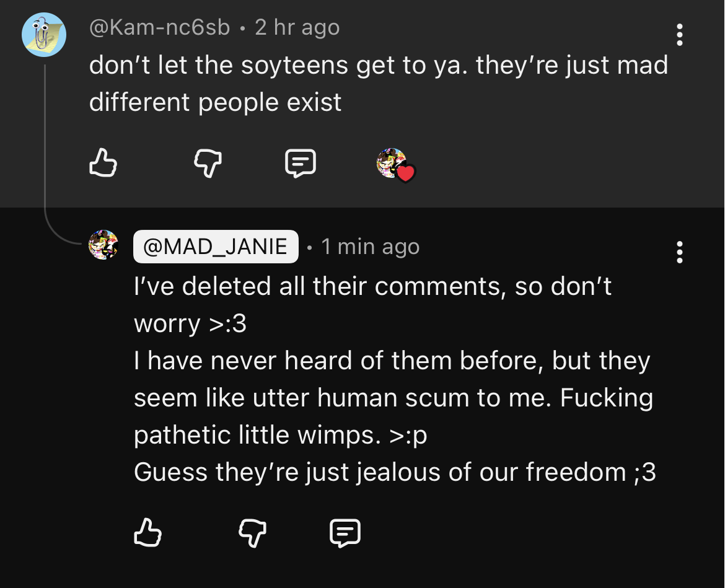The image size is (725, 588).
Task: Open reply box under MAD_JANIE's comment
Action: (345, 533)
